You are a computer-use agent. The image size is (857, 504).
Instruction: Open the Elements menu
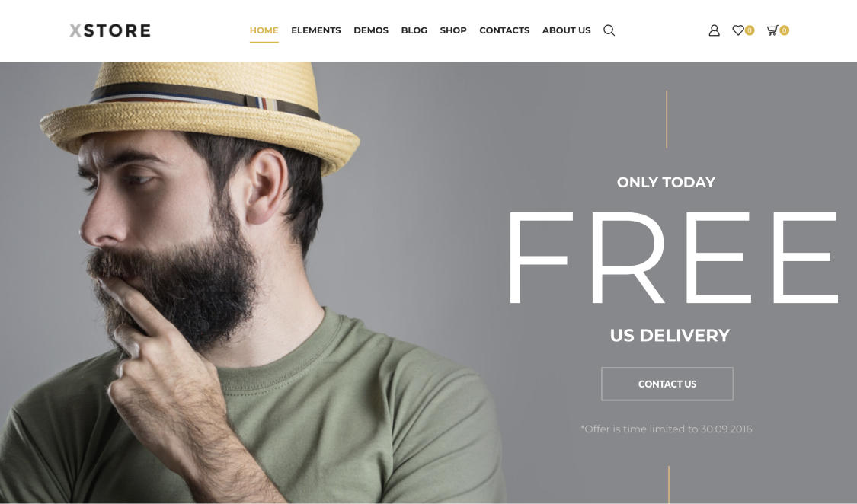coord(316,30)
